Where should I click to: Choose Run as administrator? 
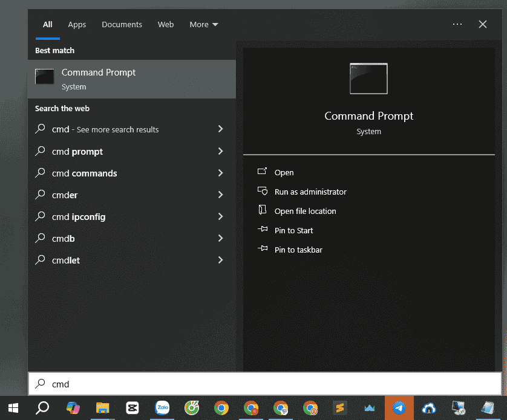310,192
